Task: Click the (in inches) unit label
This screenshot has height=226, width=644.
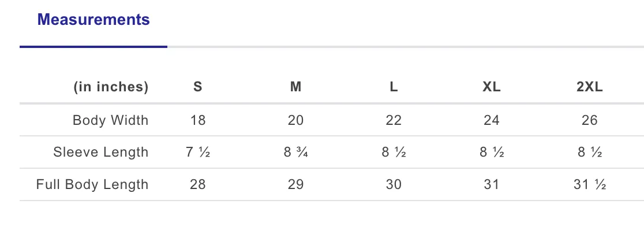Action: coord(111,87)
